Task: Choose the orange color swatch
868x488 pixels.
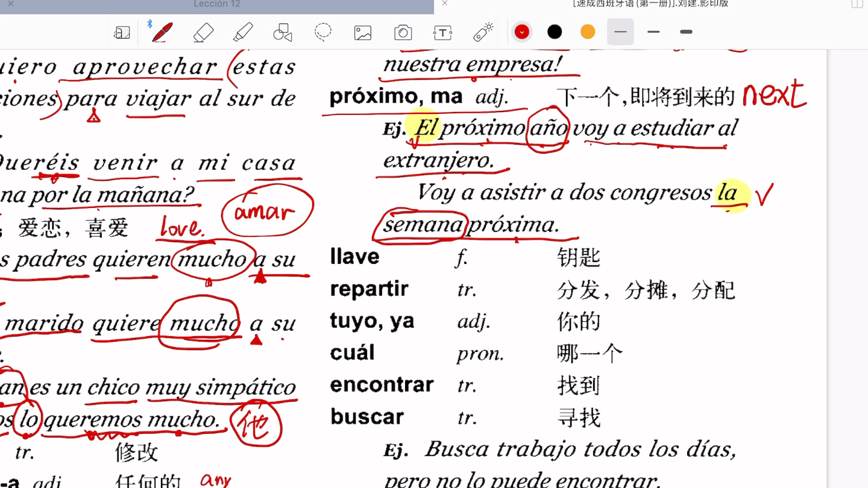Action: 588,32
